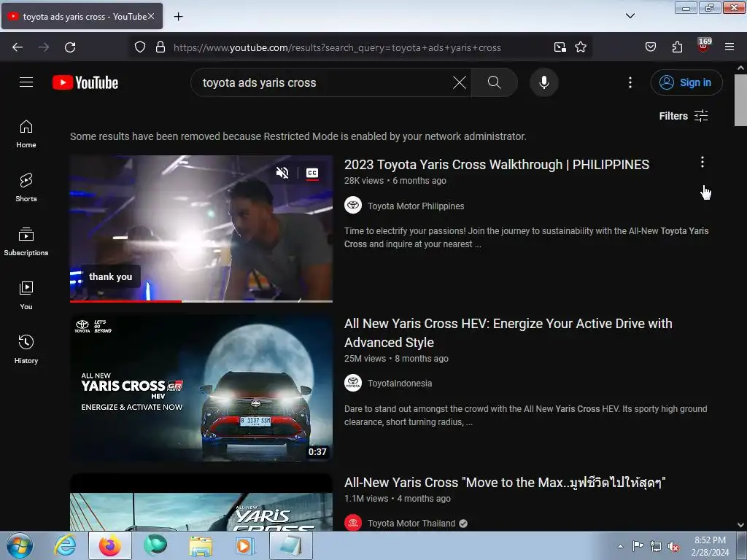
Task: Open tracking protection shield icon
Action: [x=139, y=47]
